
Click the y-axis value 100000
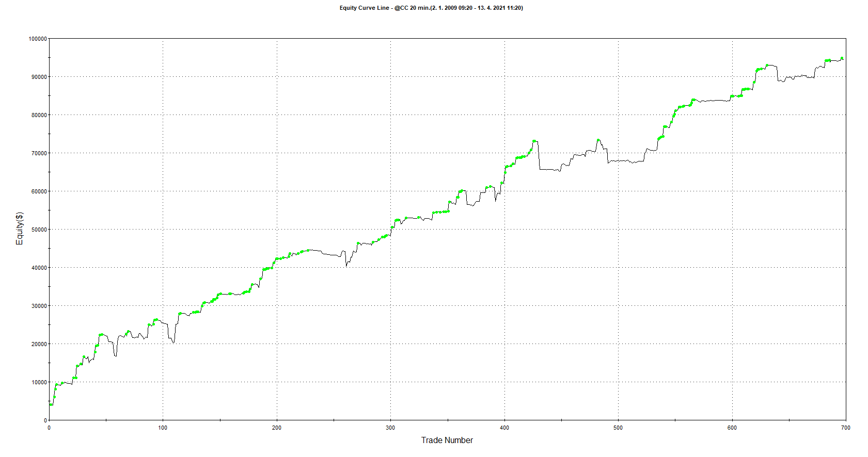click(38, 39)
